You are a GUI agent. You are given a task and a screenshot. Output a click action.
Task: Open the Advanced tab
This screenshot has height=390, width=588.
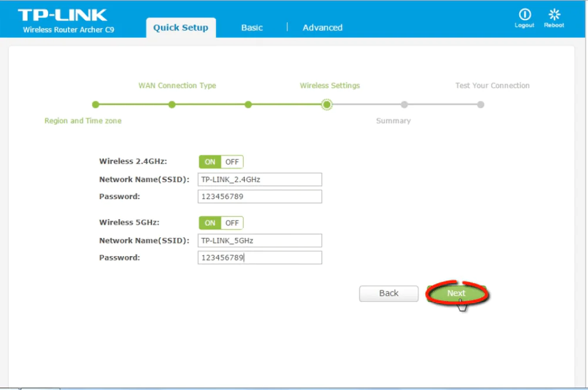[x=322, y=27]
